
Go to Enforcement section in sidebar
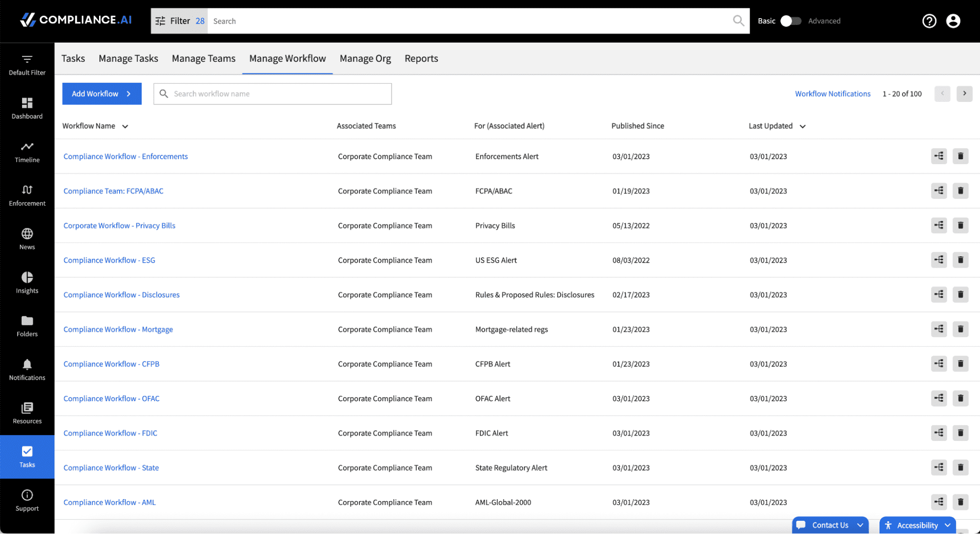click(27, 195)
